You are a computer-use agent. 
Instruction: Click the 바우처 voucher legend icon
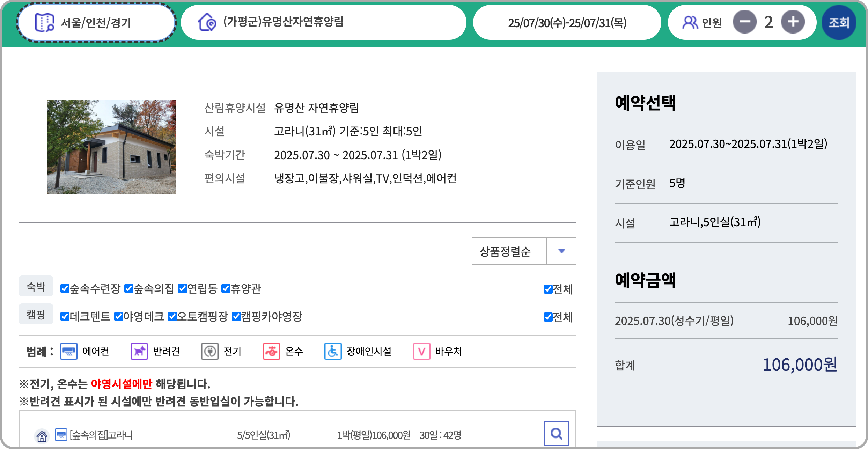pyautogui.click(x=421, y=351)
